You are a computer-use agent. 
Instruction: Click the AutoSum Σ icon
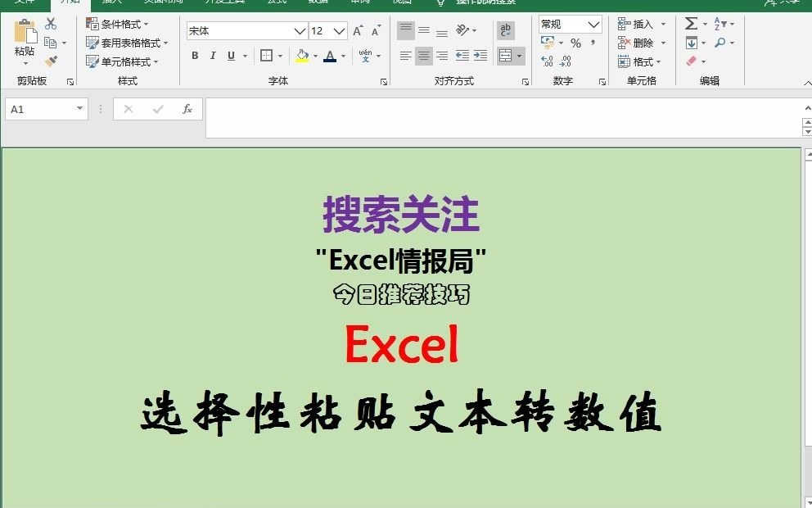(x=692, y=24)
